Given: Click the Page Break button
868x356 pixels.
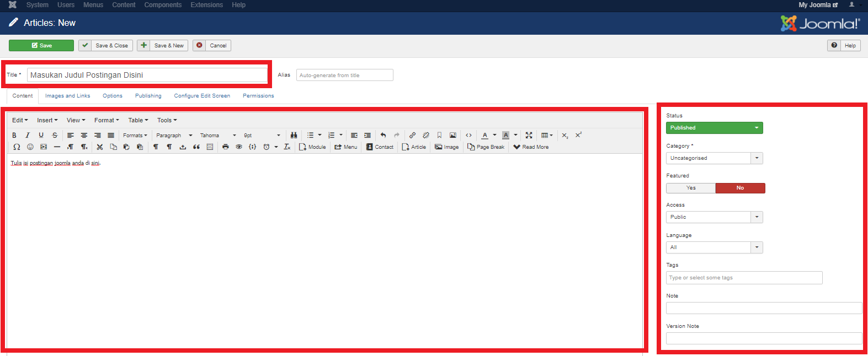Looking at the screenshot, I should (x=486, y=147).
